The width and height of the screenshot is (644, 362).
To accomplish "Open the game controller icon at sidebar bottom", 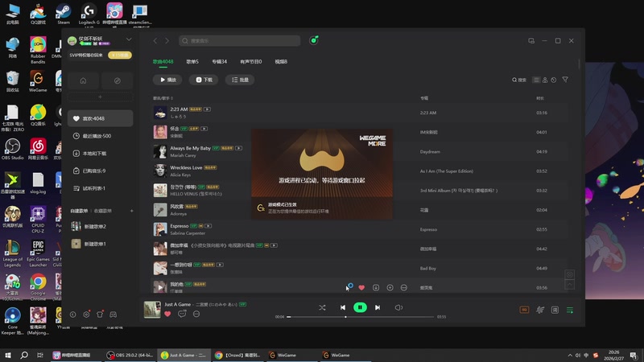I will point(113,315).
